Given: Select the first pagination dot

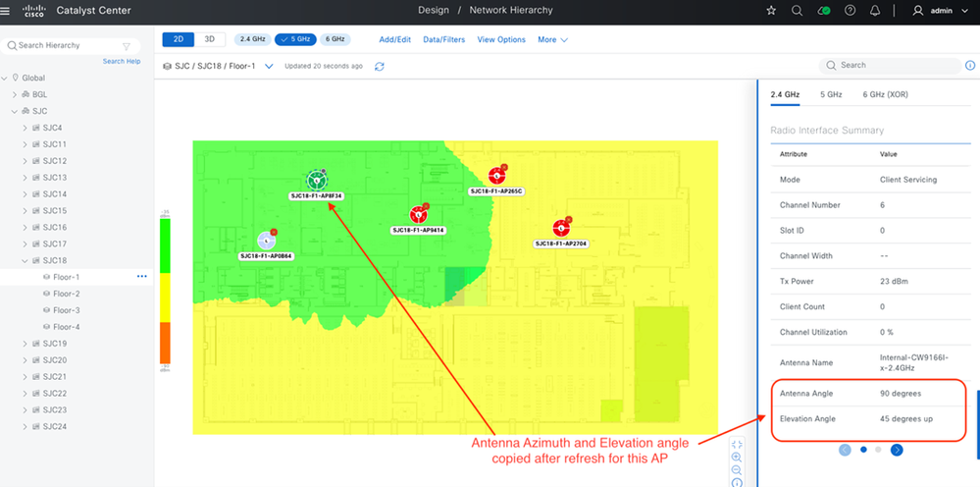Looking at the screenshot, I should (863, 450).
